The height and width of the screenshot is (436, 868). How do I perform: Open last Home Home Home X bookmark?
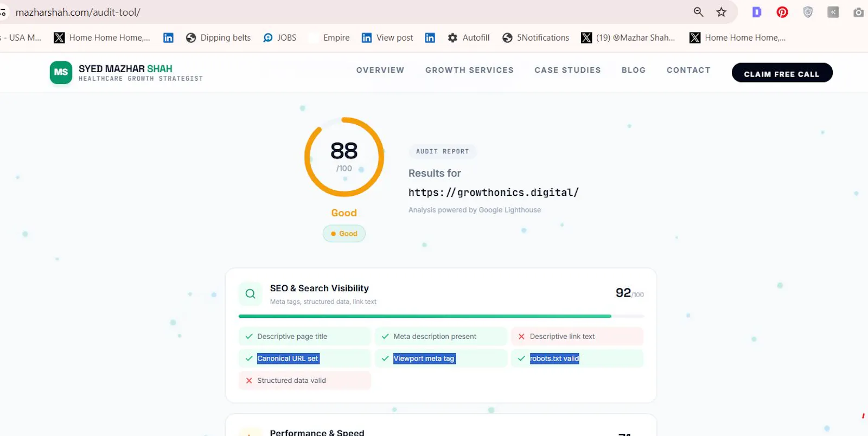tap(738, 37)
